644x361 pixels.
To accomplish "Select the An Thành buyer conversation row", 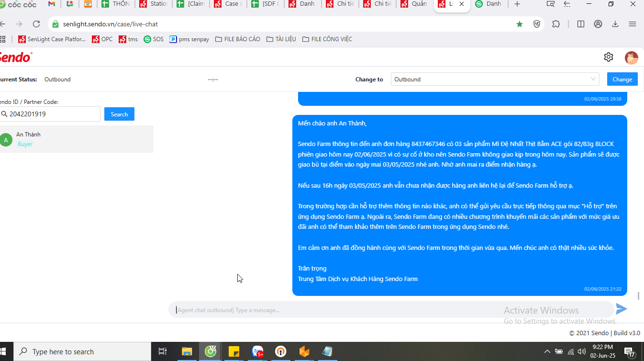I will [77, 139].
